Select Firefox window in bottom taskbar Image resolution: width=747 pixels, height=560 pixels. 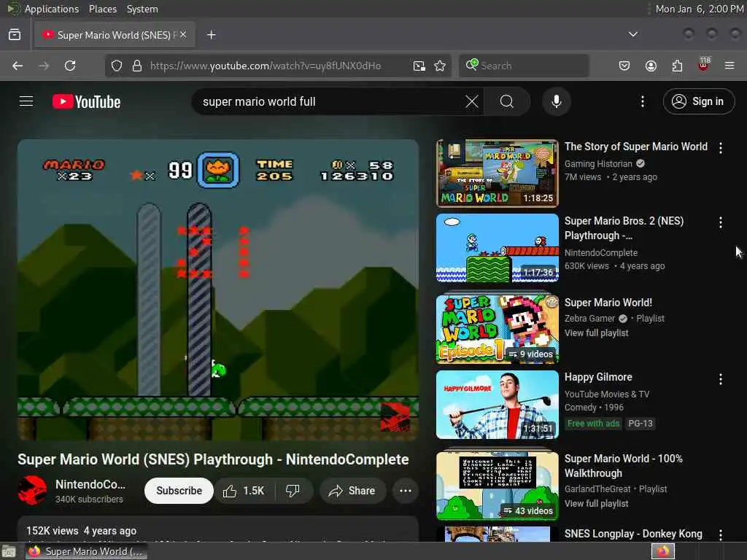coord(85,551)
